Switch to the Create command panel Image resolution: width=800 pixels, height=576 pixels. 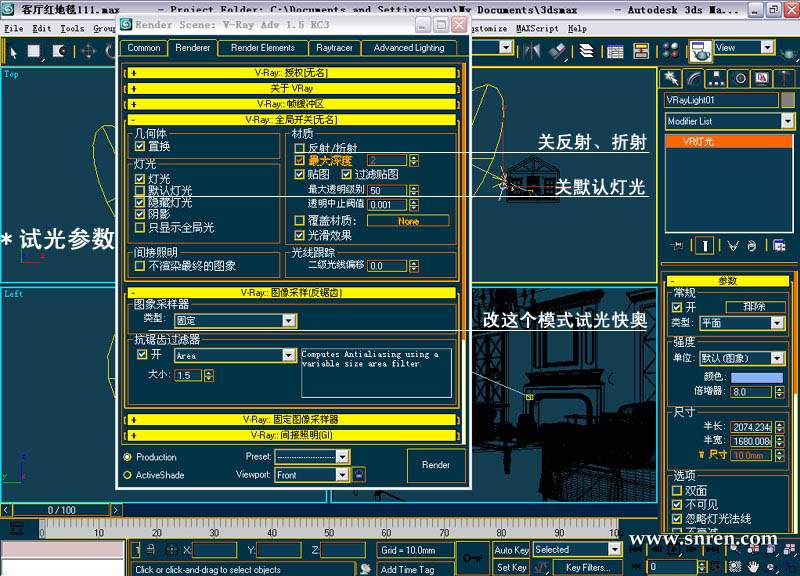671,78
